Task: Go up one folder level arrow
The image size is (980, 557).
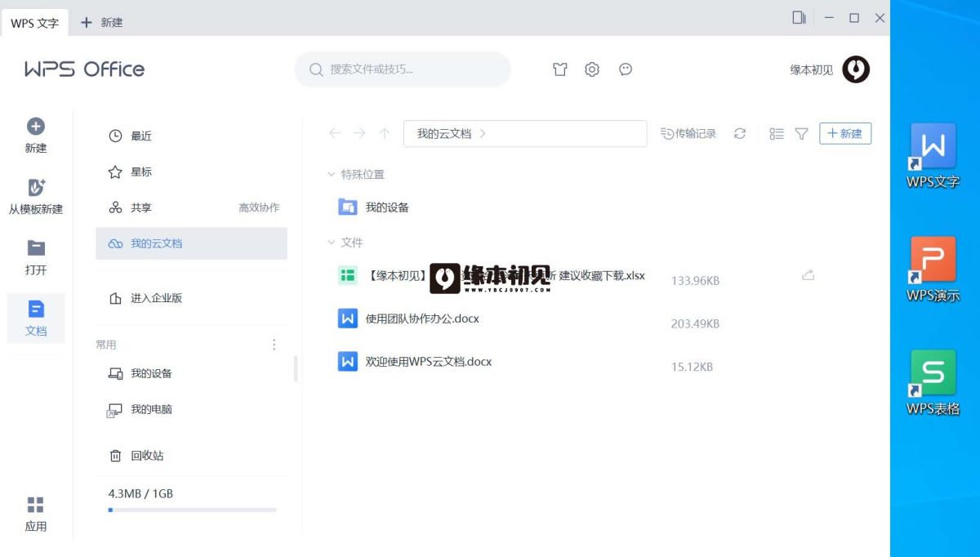Action: pos(385,133)
